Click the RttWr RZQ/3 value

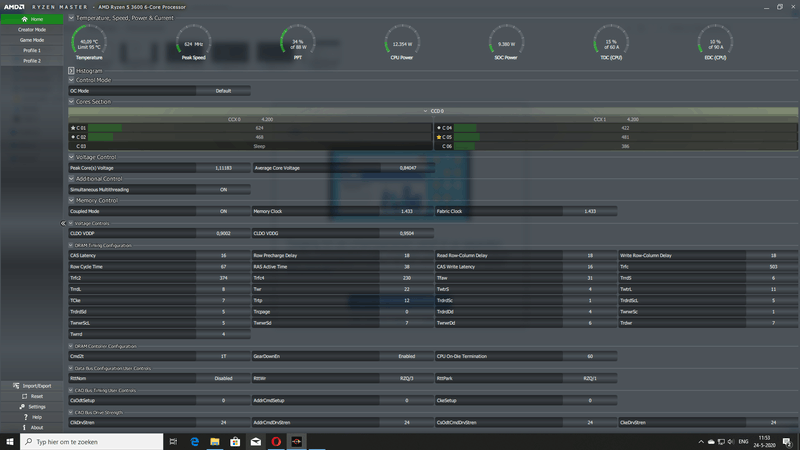coord(407,379)
